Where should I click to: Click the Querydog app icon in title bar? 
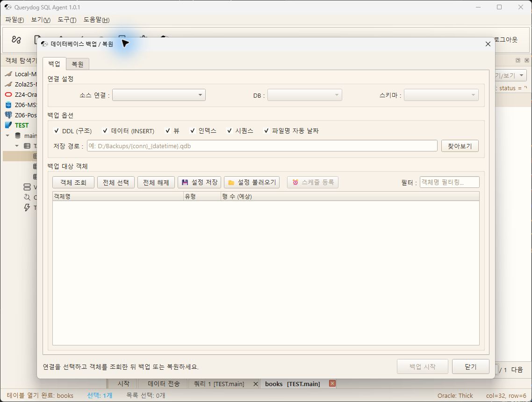[8, 7]
